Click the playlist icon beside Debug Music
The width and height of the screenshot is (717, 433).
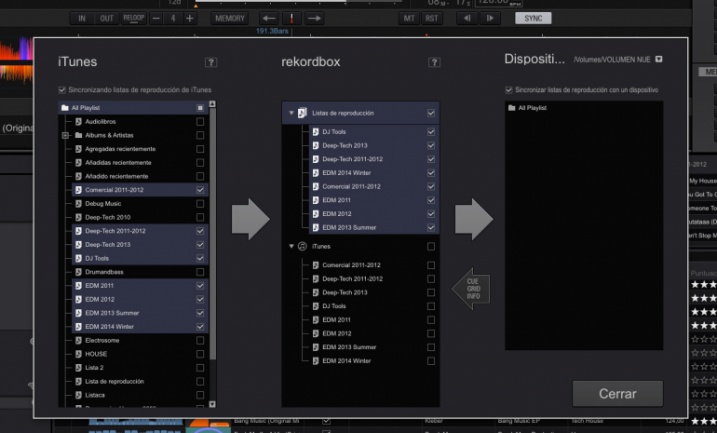click(78, 203)
